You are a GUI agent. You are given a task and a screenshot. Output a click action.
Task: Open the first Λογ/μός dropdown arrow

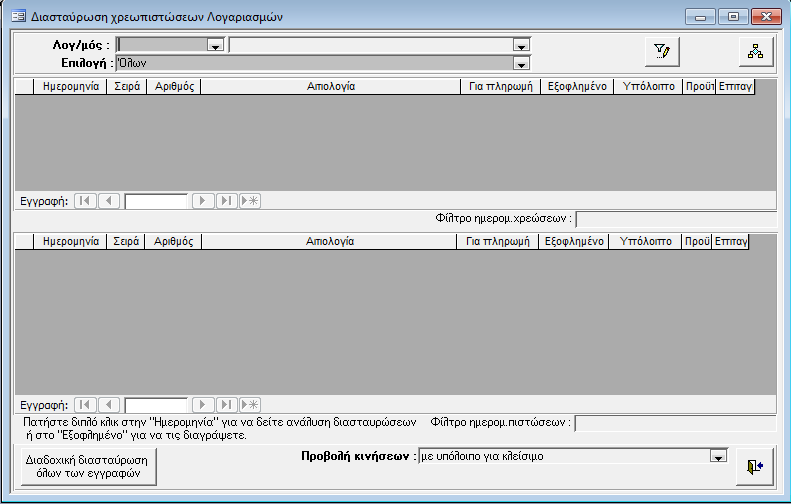pos(214,45)
